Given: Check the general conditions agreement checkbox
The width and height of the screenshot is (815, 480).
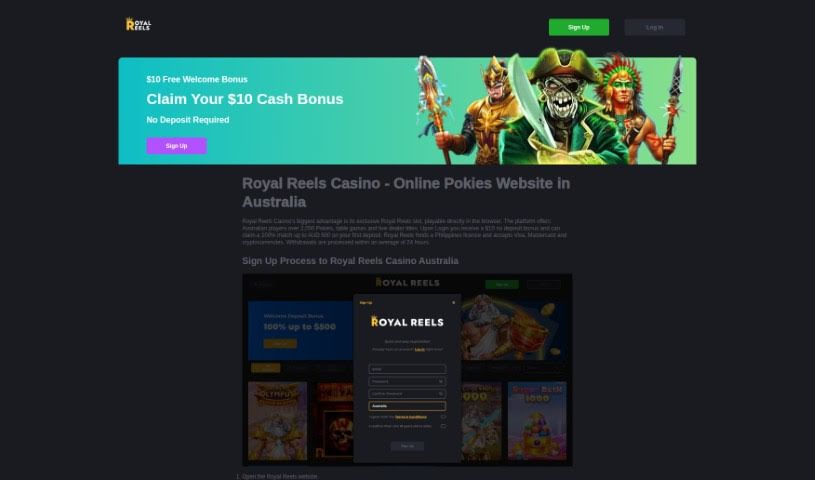Looking at the screenshot, I should click(x=443, y=417).
